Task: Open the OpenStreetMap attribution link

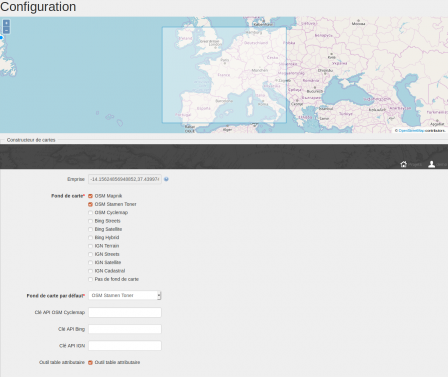Action: pos(411,131)
